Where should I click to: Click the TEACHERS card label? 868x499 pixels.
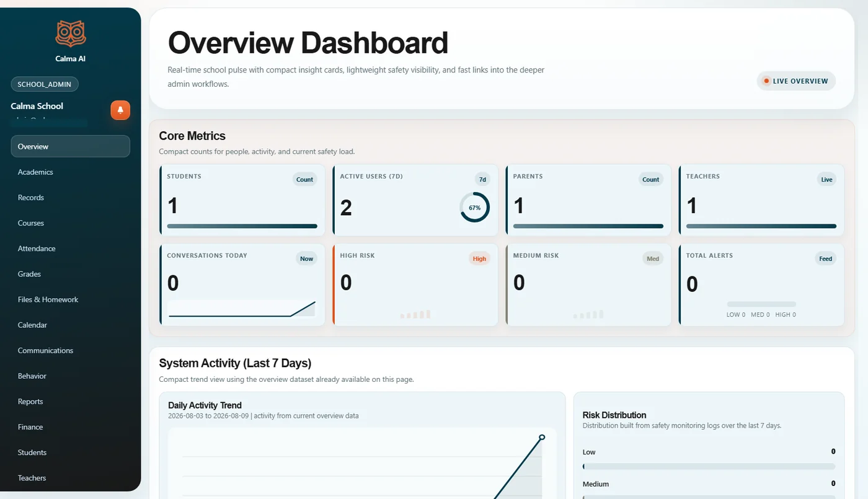(x=703, y=176)
